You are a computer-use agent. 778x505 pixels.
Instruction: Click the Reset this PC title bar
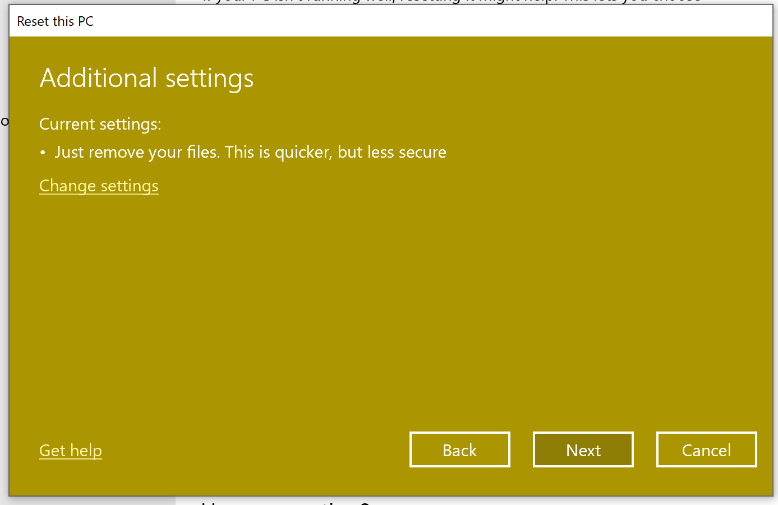pos(300,20)
